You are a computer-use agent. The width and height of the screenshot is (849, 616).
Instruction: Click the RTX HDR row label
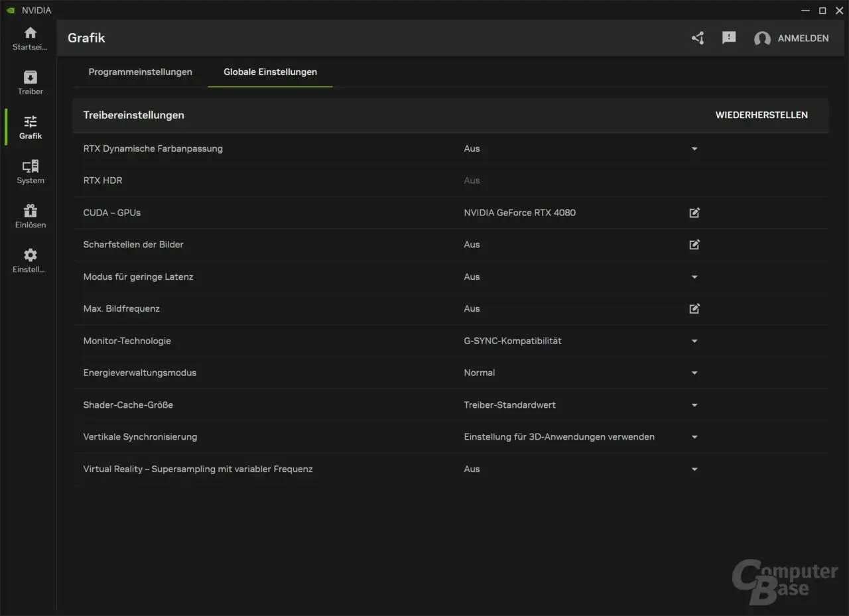pyautogui.click(x=103, y=180)
